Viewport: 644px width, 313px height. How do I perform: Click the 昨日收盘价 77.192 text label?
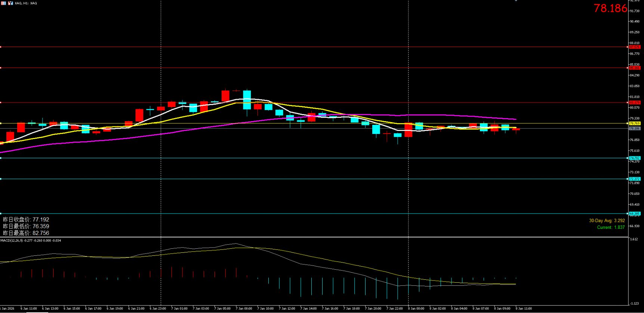coord(26,220)
